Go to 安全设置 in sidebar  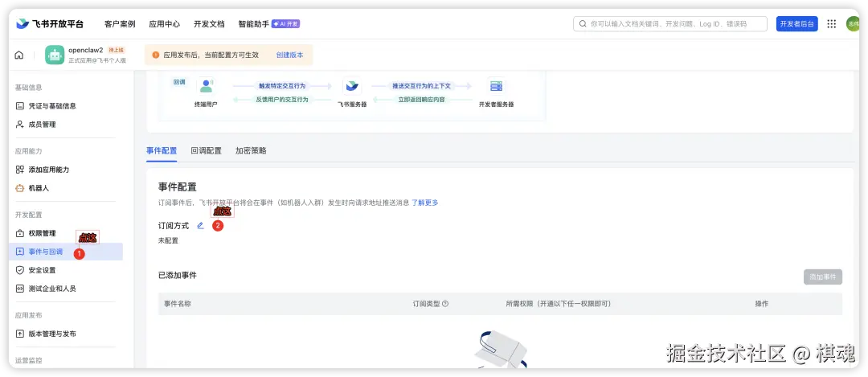pyautogui.click(x=42, y=270)
